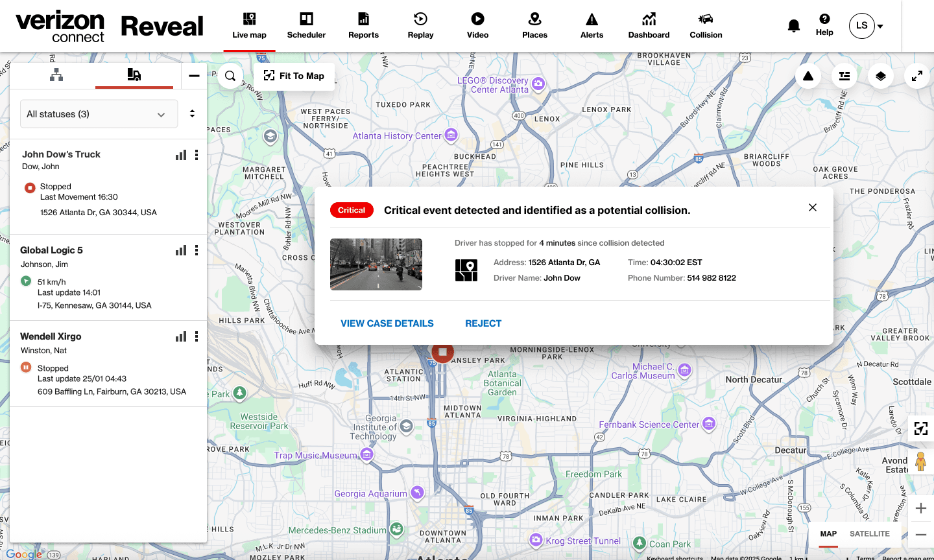Open more options for John Dow's Truck
The width and height of the screenshot is (934, 560).
196,155
